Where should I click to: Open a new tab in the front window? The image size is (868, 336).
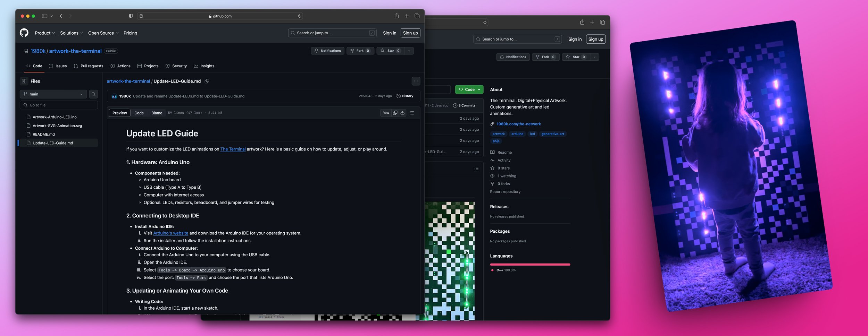(x=407, y=16)
